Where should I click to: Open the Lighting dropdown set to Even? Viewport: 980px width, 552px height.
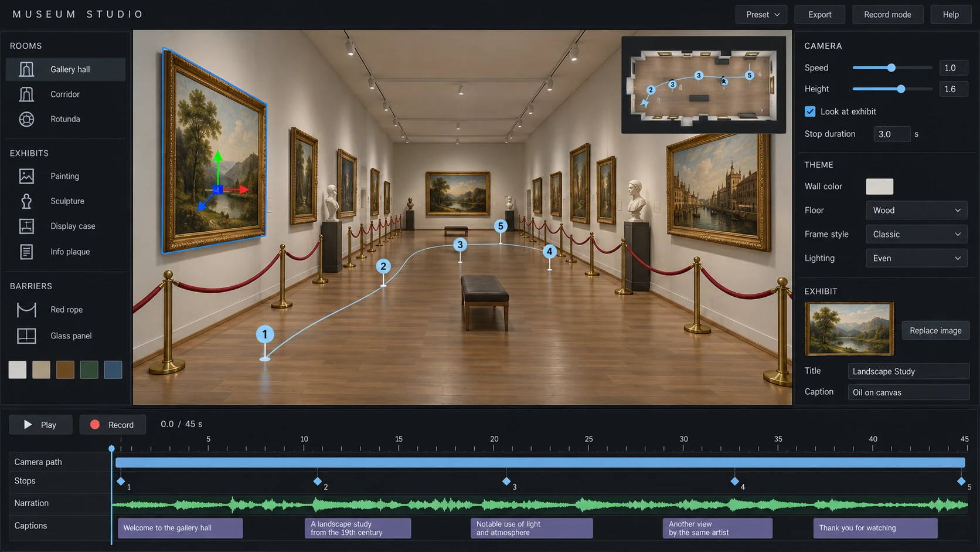point(916,258)
